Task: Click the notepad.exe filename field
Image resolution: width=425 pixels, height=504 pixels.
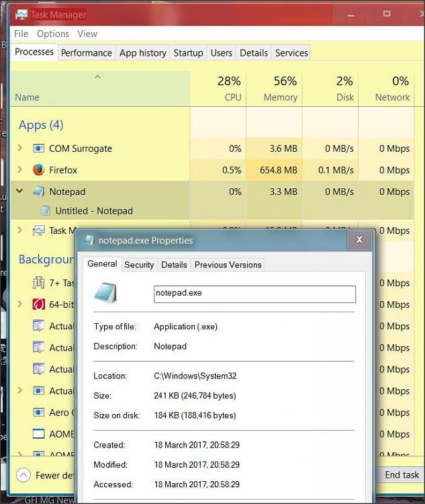Action: click(254, 294)
